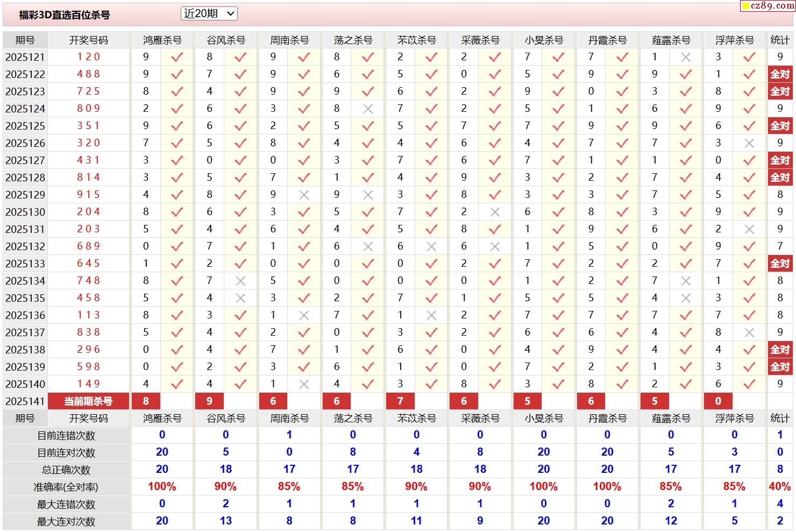Viewport: 796px width, 532px height.
Task: Open the 近20期 period dropdown
Action: tap(209, 14)
